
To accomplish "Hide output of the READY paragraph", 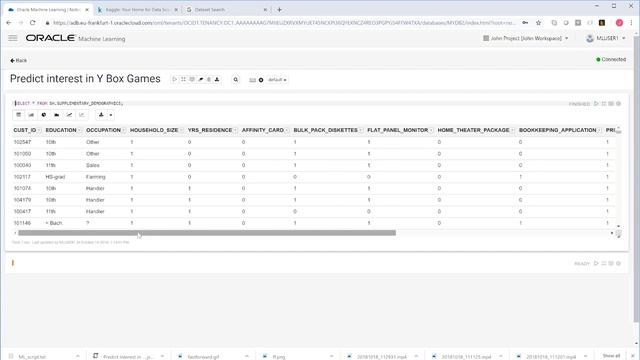I will tap(611, 263).
